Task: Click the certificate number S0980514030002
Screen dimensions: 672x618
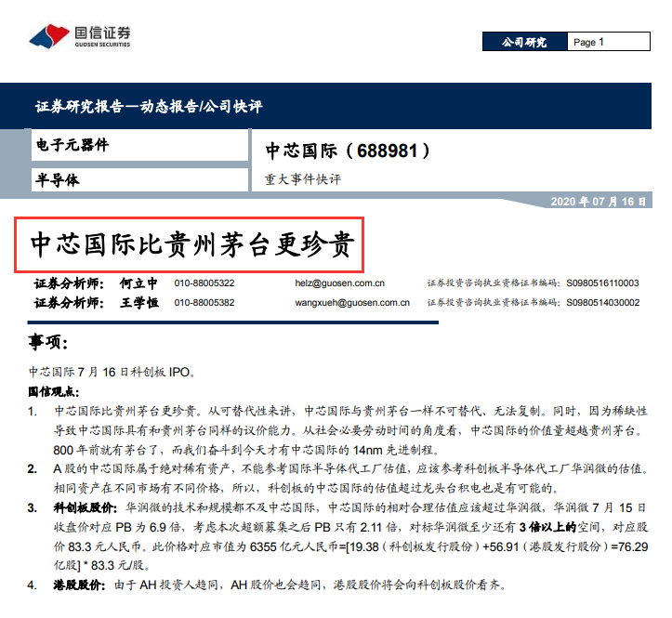Action: [603, 303]
